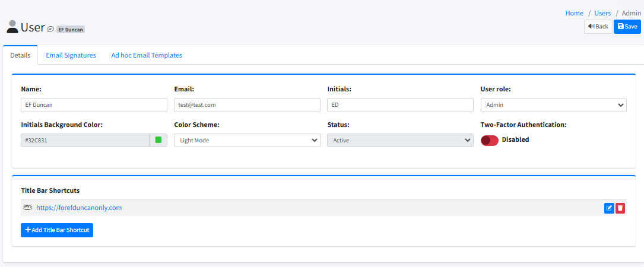Click the red delete shortcut trash icon

coord(620,208)
